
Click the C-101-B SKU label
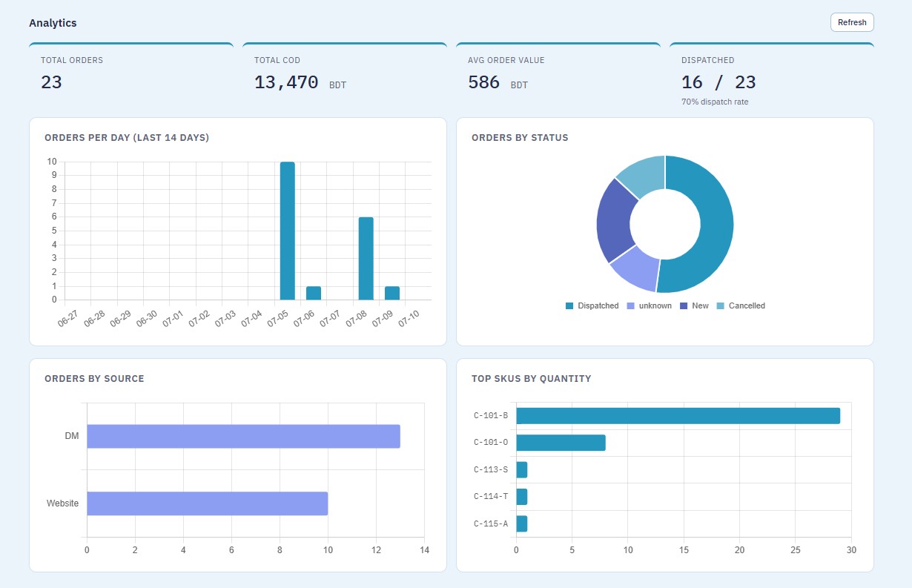491,416
